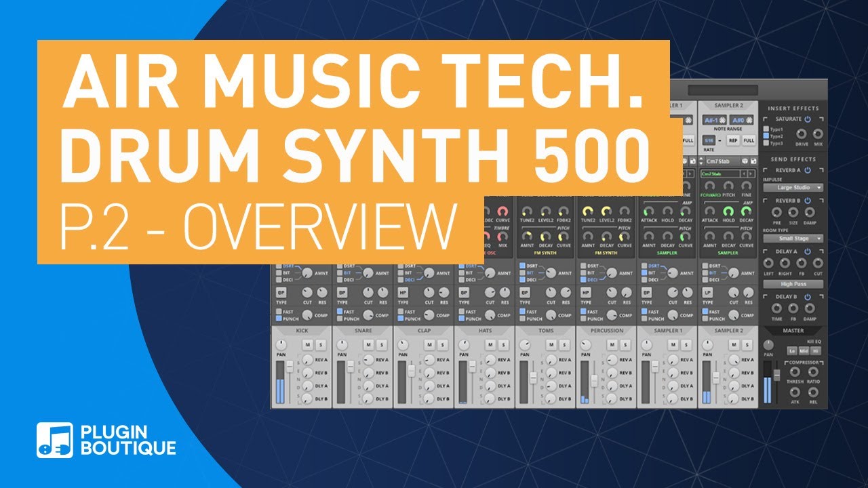Click the Kill EQ Lo button
Image resolution: width=868 pixels, height=488 pixels.
tap(792, 351)
